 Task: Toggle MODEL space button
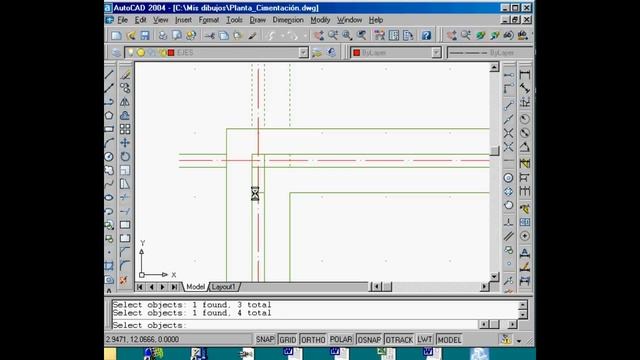(449, 340)
